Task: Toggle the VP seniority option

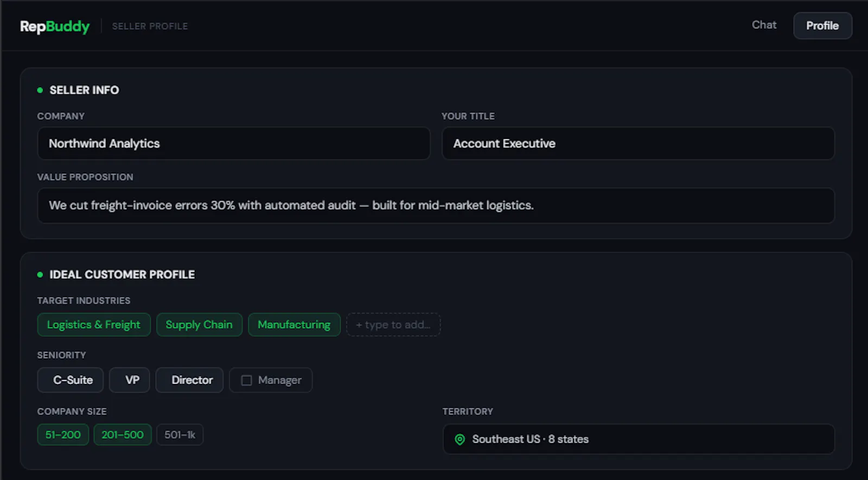Action: (x=129, y=380)
